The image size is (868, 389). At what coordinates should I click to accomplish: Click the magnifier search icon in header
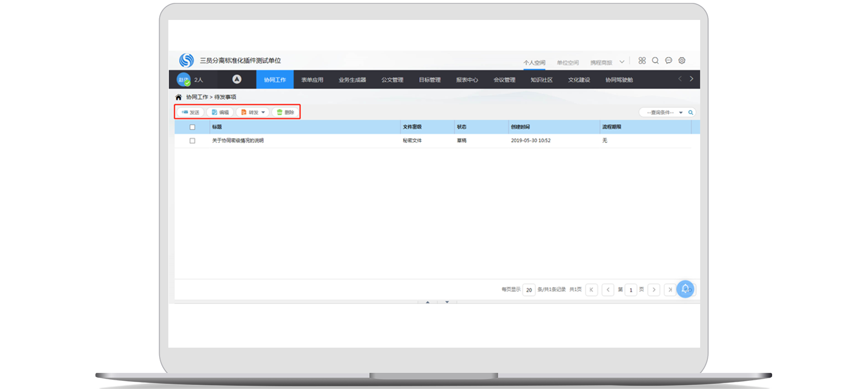(x=655, y=61)
